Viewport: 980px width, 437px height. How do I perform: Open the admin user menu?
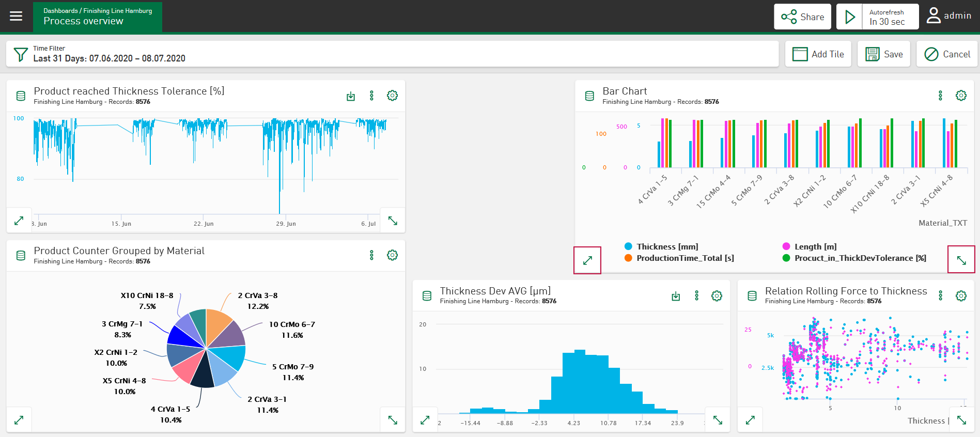(x=948, y=16)
